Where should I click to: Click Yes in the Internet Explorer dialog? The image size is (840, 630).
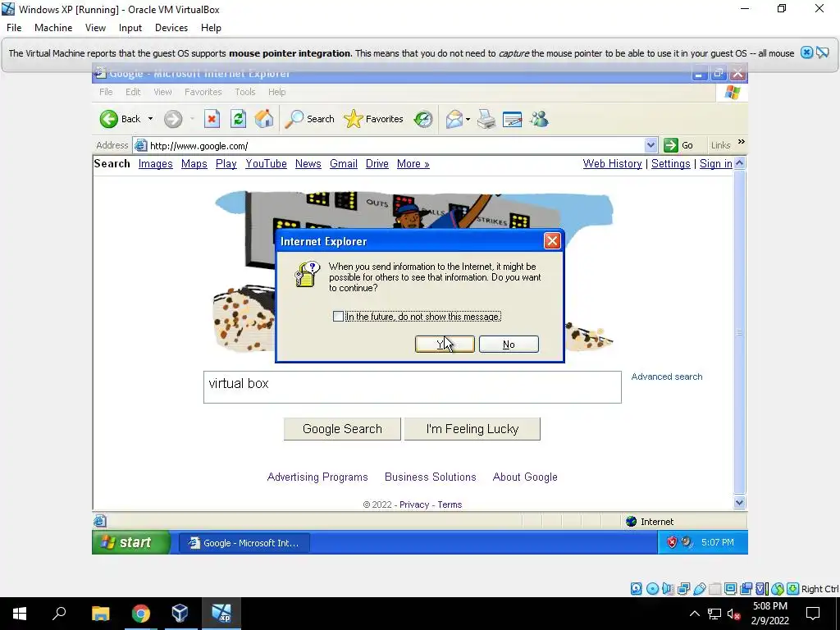coord(445,345)
